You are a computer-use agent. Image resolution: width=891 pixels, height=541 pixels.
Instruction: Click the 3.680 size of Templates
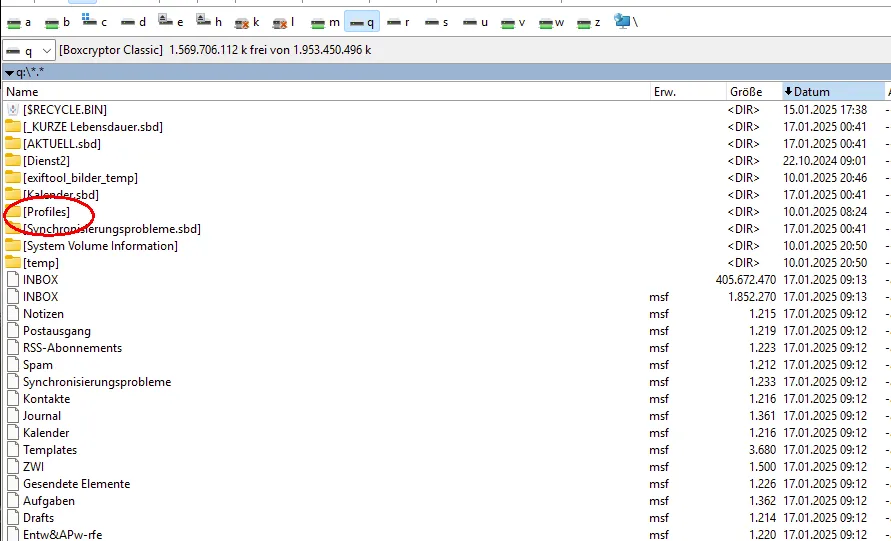coord(763,450)
